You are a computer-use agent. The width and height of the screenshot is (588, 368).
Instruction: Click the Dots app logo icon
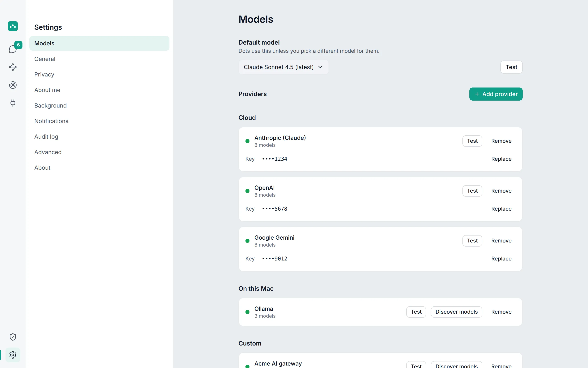(13, 26)
